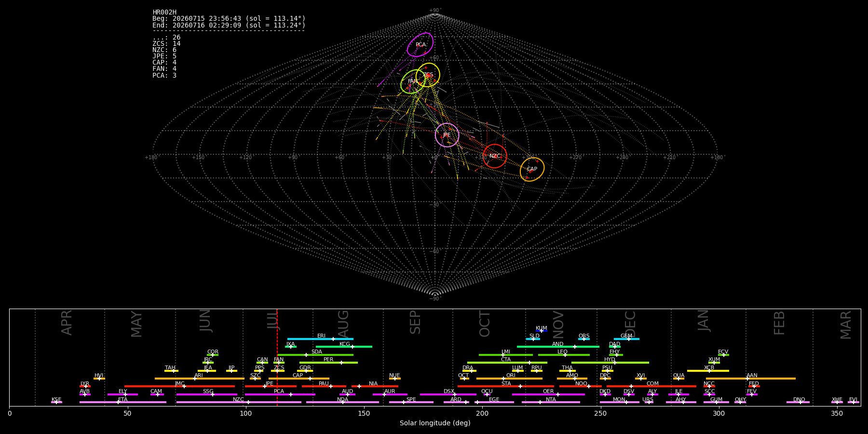Viewport: 868px width, 434px height.
Task: Click the +330 longitude label on sky map
Action: 481,158
